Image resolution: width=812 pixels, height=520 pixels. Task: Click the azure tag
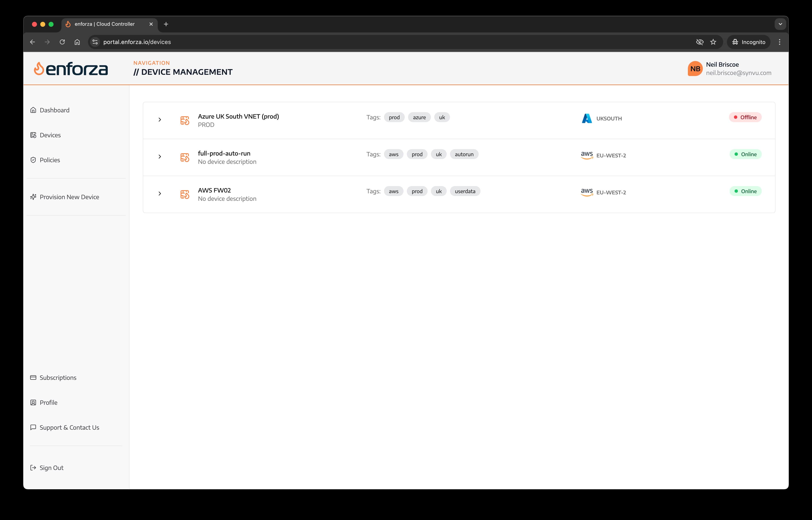click(x=419, y=117)
